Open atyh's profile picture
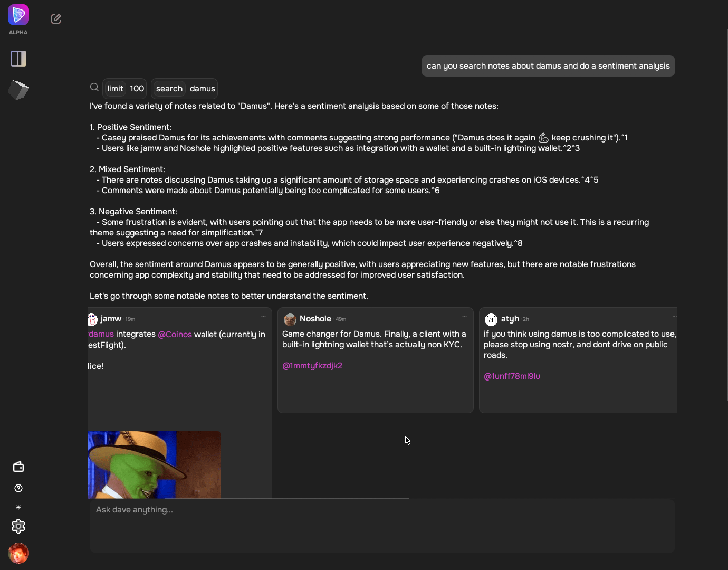Viewport: 728px width, 570px height. 491,319
